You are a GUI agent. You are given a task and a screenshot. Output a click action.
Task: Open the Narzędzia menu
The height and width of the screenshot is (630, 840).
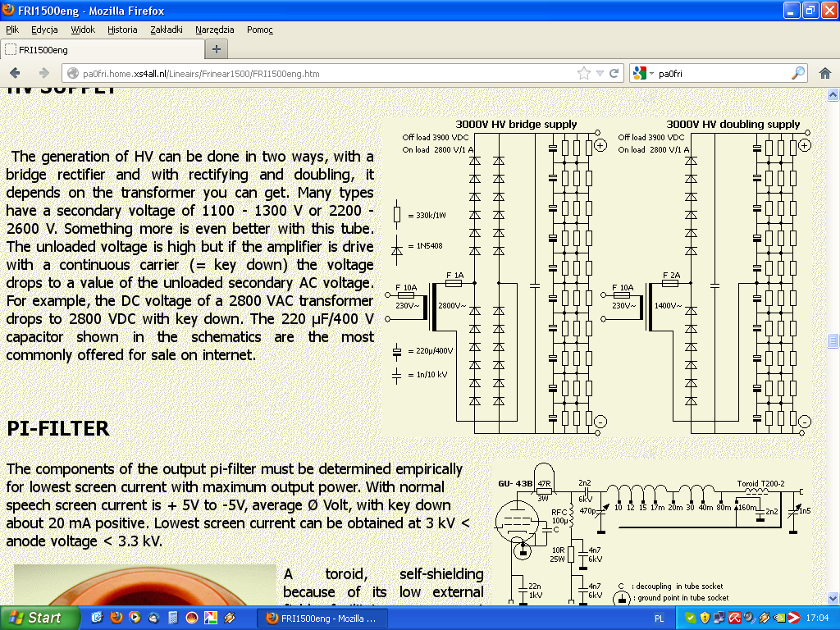214,30
